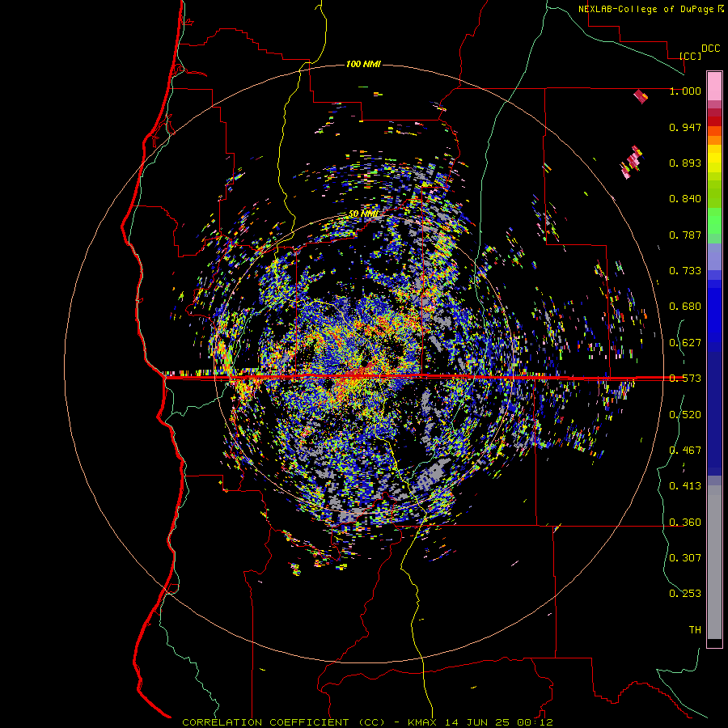Image resolution: width=728 pixels, height=728 pixels.
Task: Click the 0.253 scale value
Action: point(685,594)
